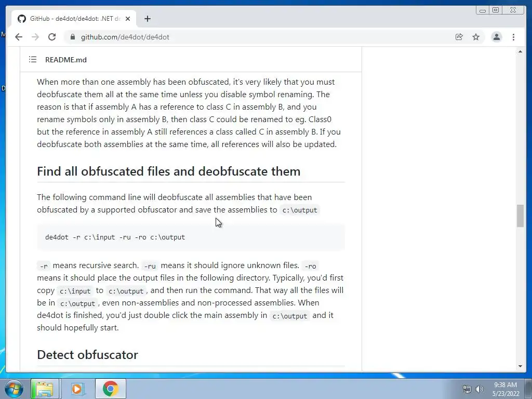532x399 pixels.
Task: Open Windows Explorer from the taskbar
Action: [x=45, y=389]
